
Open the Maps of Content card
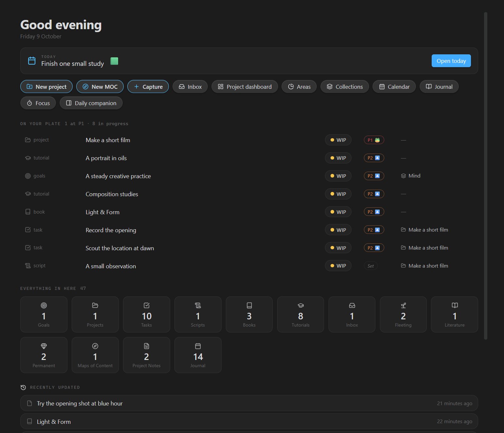point(95,355)
